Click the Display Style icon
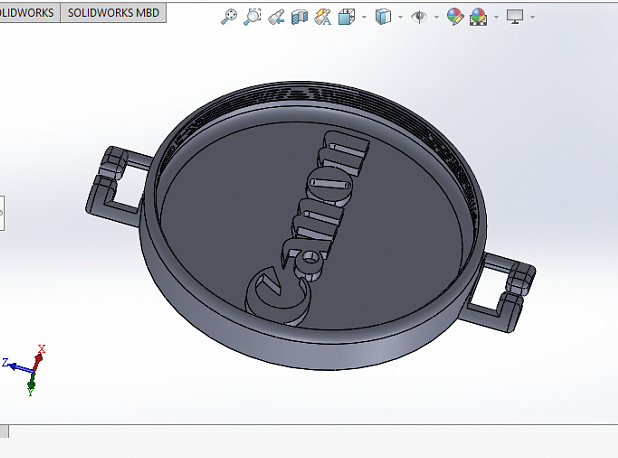The height and width of the screenshot is (458, 618). click(x=383, y=17)
